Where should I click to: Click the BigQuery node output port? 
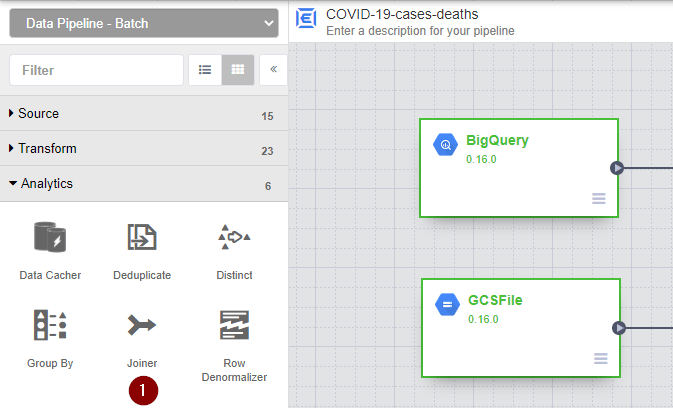coord(617,168)
